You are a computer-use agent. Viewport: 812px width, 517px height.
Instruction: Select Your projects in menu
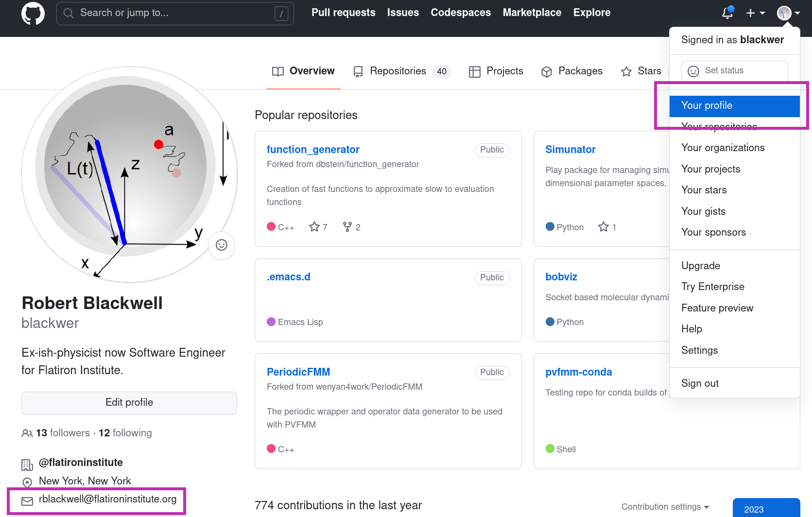tap(734, 169)
